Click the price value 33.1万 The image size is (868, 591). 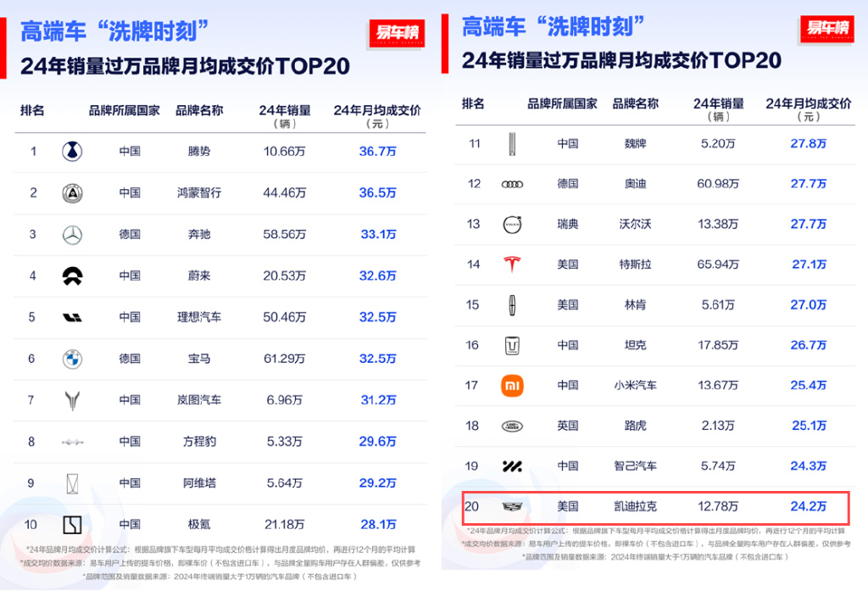coord(378,234)
